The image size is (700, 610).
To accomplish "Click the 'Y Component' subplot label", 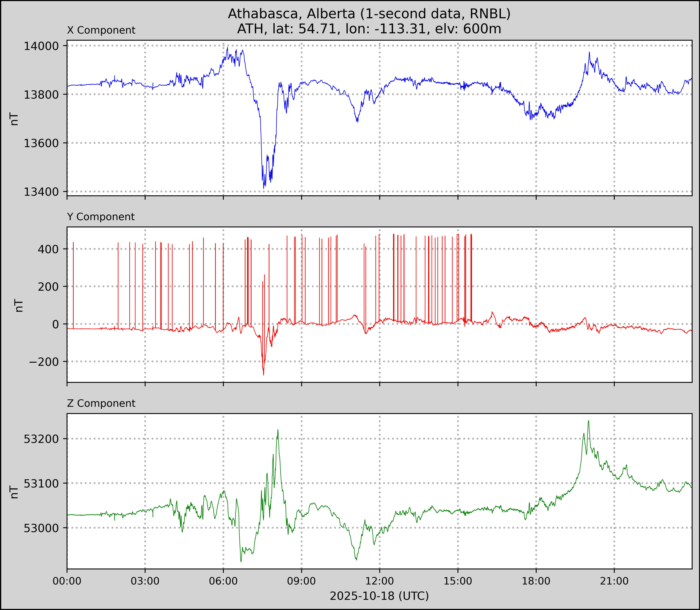I will click(101, 217).
